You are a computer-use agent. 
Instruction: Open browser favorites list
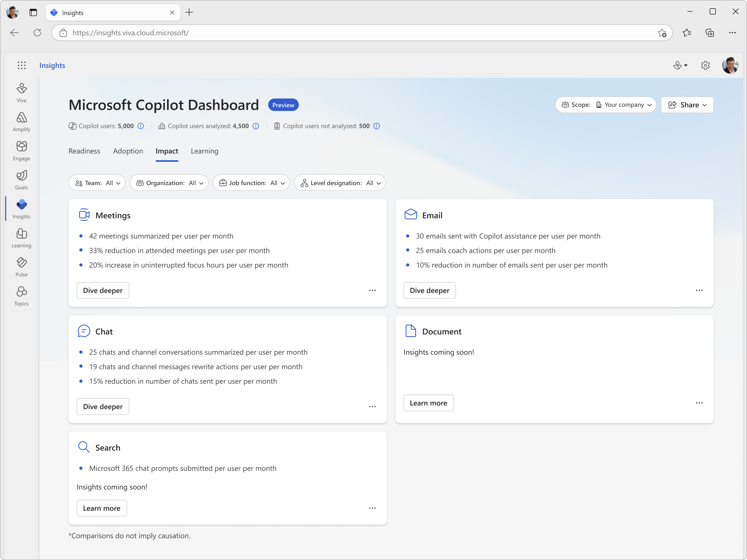pyautogui.click(x=687, y=33)
